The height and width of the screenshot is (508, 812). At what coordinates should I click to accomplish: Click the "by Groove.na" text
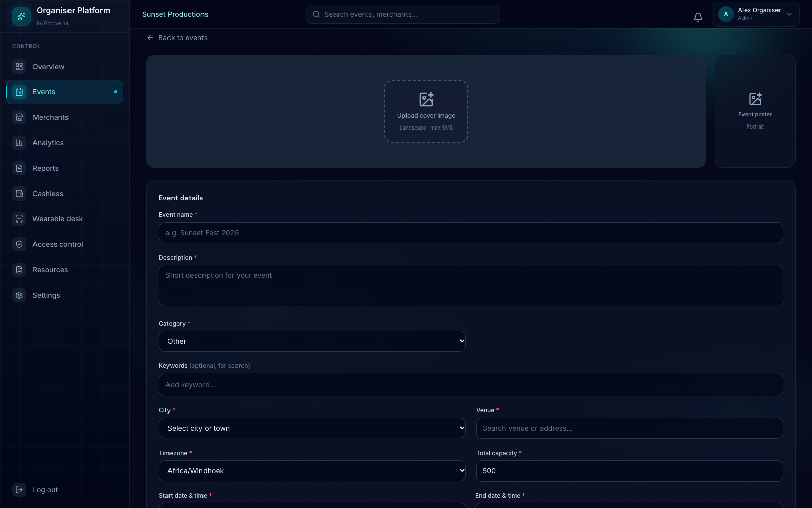52,23
